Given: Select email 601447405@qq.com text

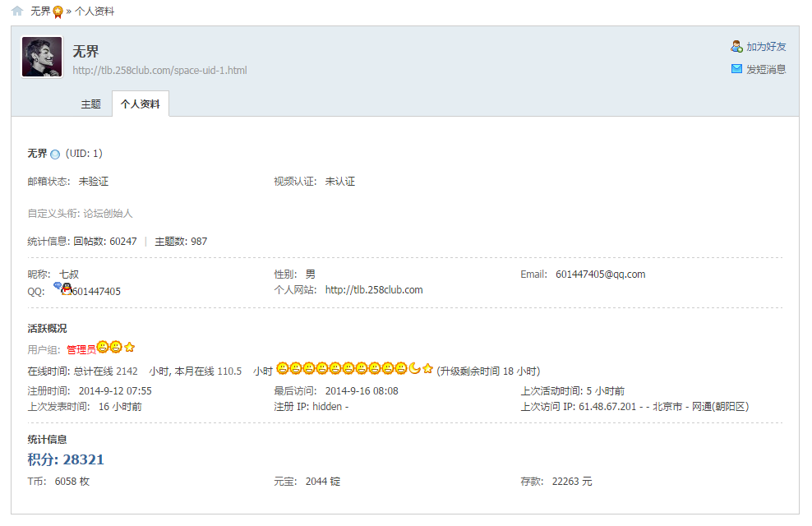Looking at the screenshot, I should [600, 275].
